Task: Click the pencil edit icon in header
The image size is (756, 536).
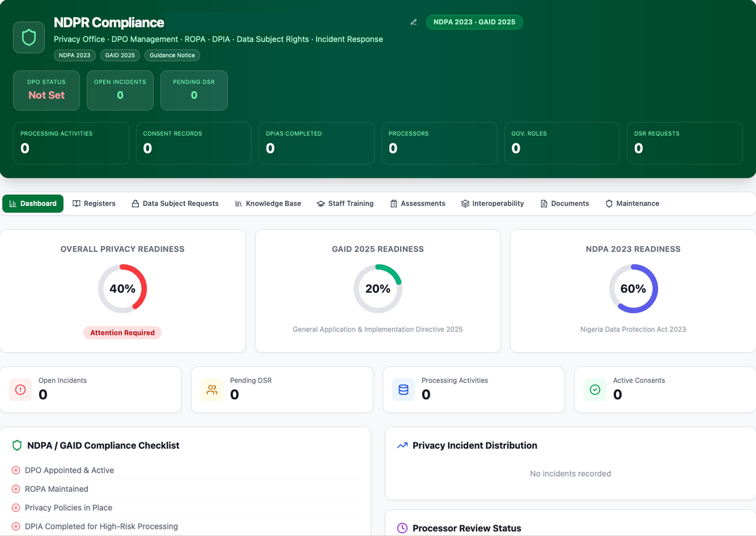Action: 413,22
